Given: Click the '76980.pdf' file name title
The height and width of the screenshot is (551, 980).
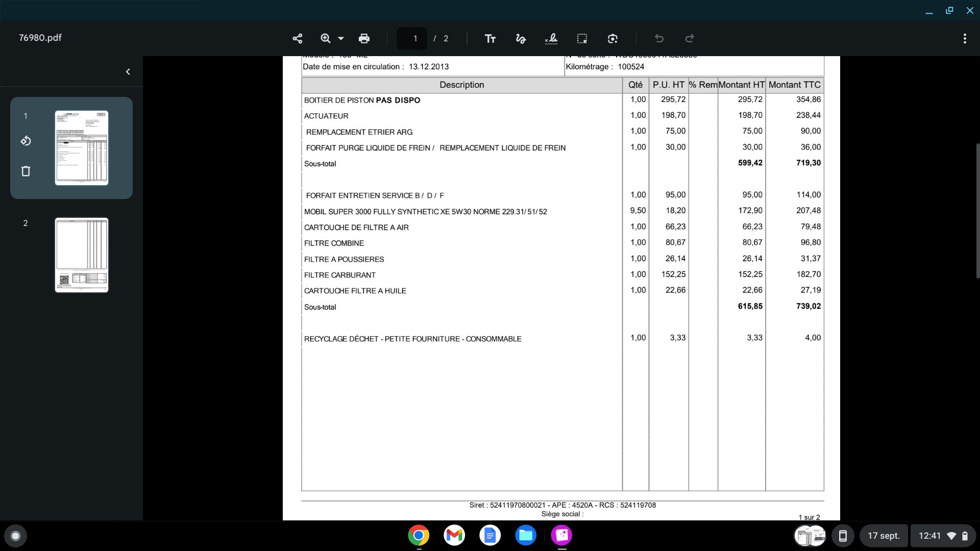Looking at the screenshot, I should 40,38.
